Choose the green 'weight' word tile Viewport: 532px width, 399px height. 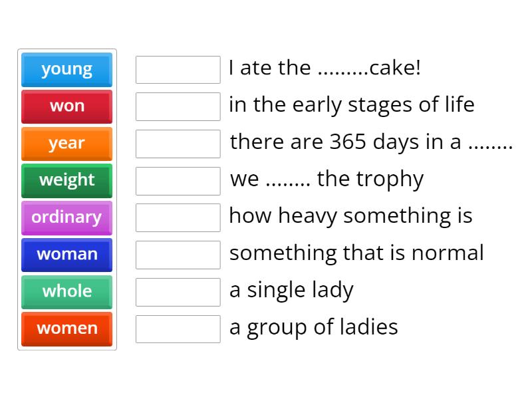[x=66, y=180]
